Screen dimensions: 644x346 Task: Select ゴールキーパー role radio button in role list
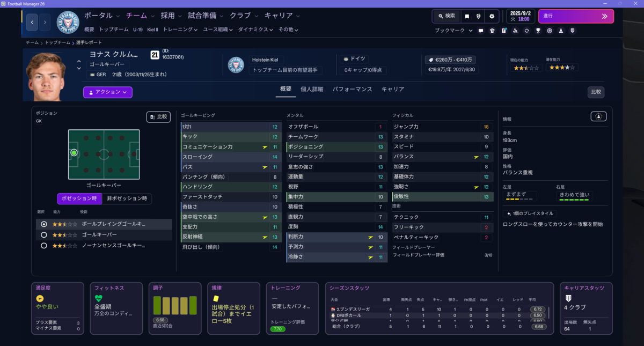(44, 235)
